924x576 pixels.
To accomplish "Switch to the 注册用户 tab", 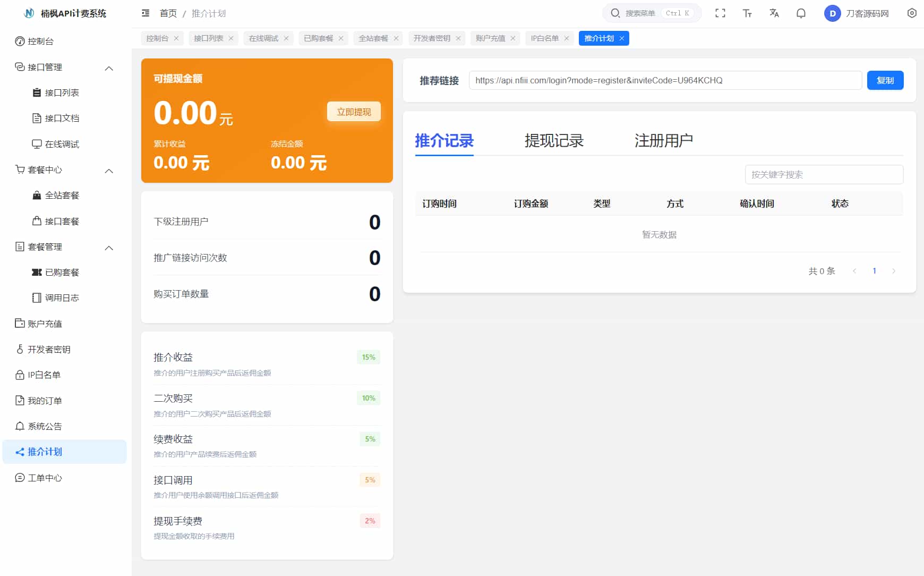I will pyautogui.click(x=663, y=140).
